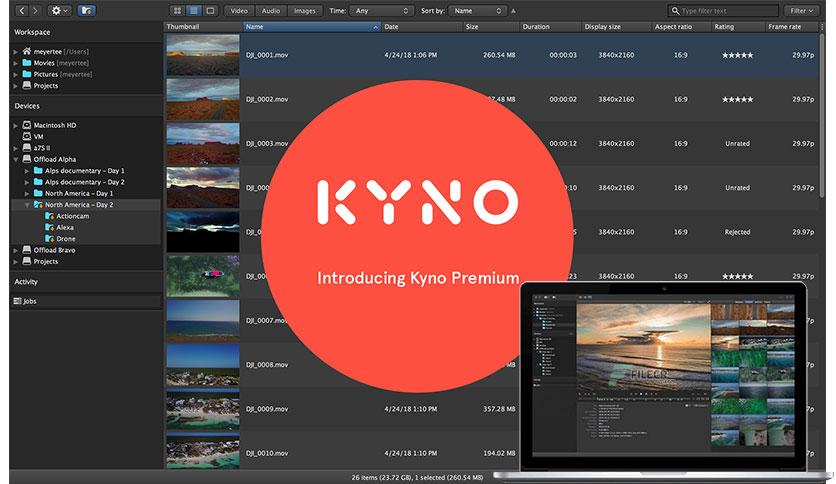836x484 pixels.
Task: Reverse sort order with the arrow icon
Action: (513, 11)
